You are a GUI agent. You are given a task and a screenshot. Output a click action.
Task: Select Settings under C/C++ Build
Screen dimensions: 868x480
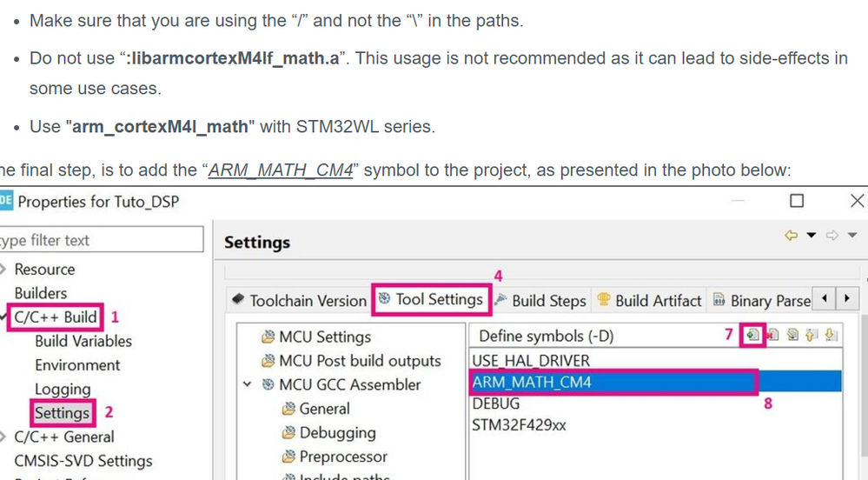(x=63, y=412)
